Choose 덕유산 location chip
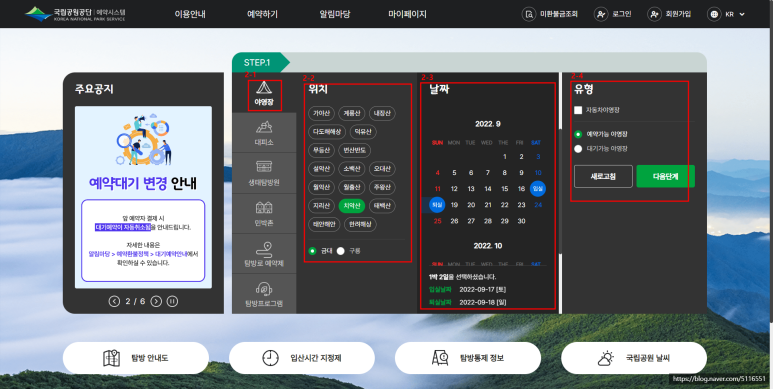Viewport: 773px width, 389px height. coord(363,132)
